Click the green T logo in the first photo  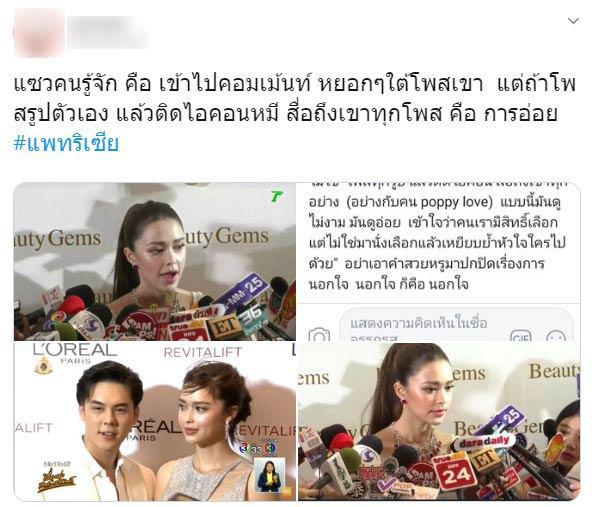[277, 196]
